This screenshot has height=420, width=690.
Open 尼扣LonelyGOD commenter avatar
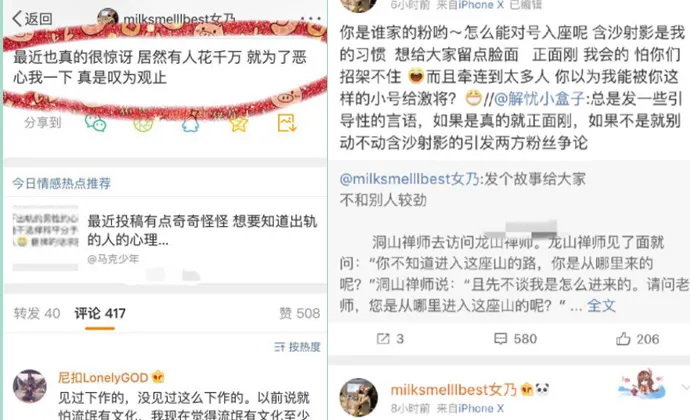point(29,386)
